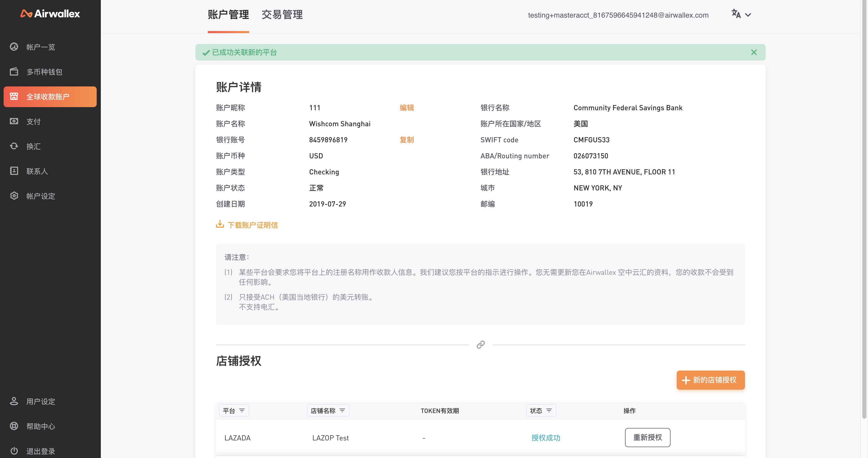Click SWIFT code value CMFGUS33
This screenshot has width=868, height=458.
click(591, 140)
